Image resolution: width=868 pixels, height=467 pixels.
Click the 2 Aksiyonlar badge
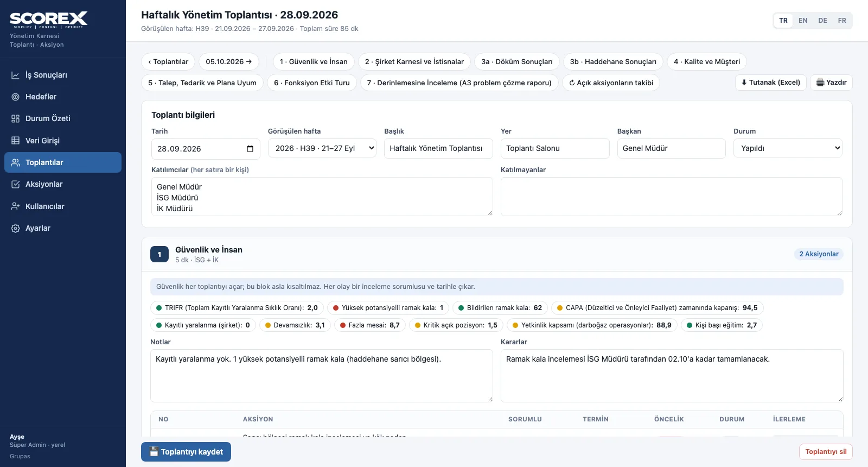point(819,254)
